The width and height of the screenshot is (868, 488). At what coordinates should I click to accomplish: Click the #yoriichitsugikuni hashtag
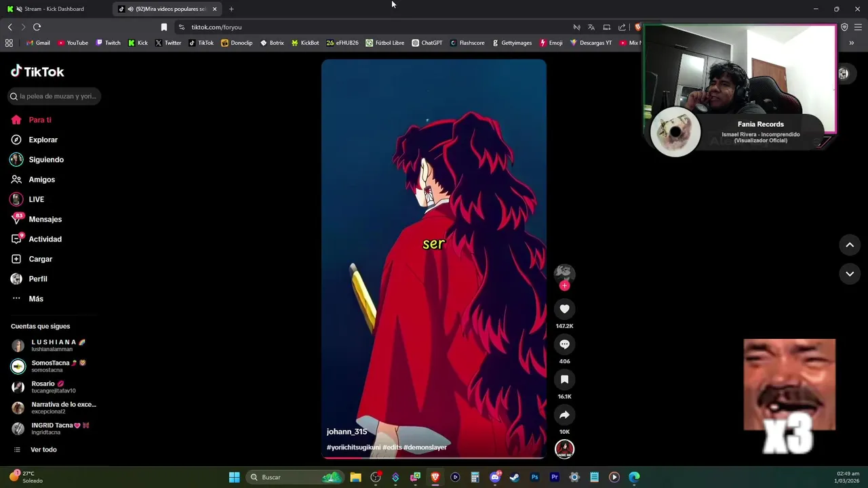pyautogui.click(x=353, y=447)
